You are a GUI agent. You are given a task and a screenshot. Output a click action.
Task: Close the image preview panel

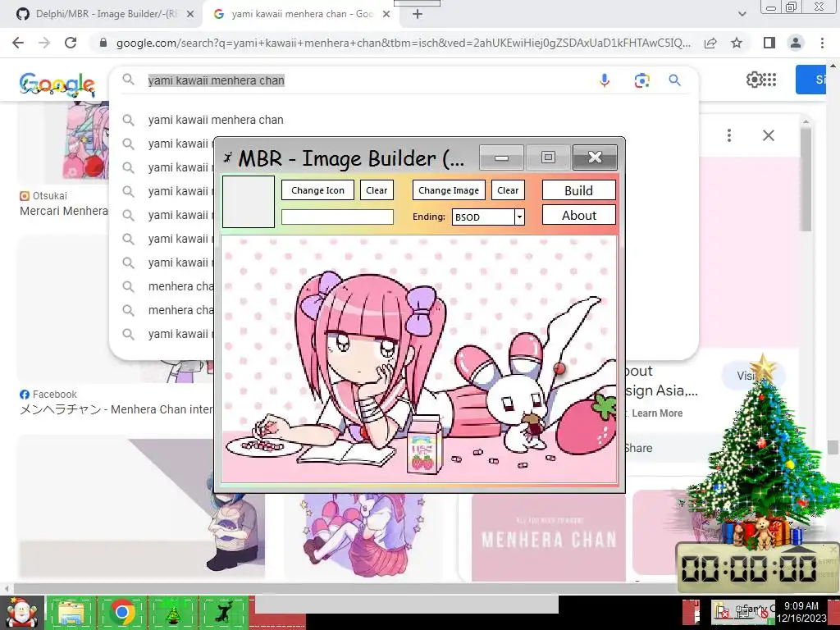click(769, 135)
